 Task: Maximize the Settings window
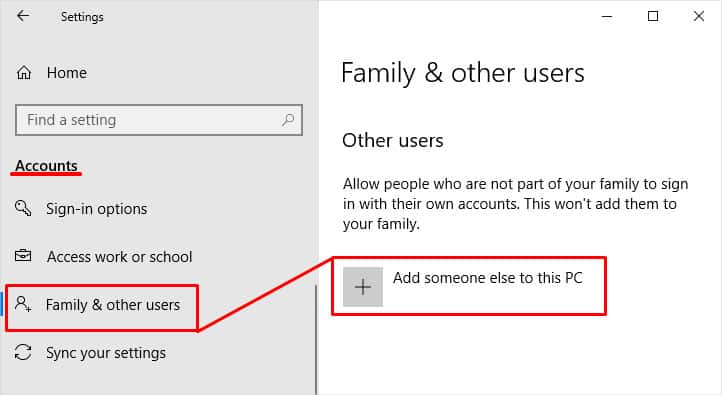pyautogui.click(x=653, y=17)
